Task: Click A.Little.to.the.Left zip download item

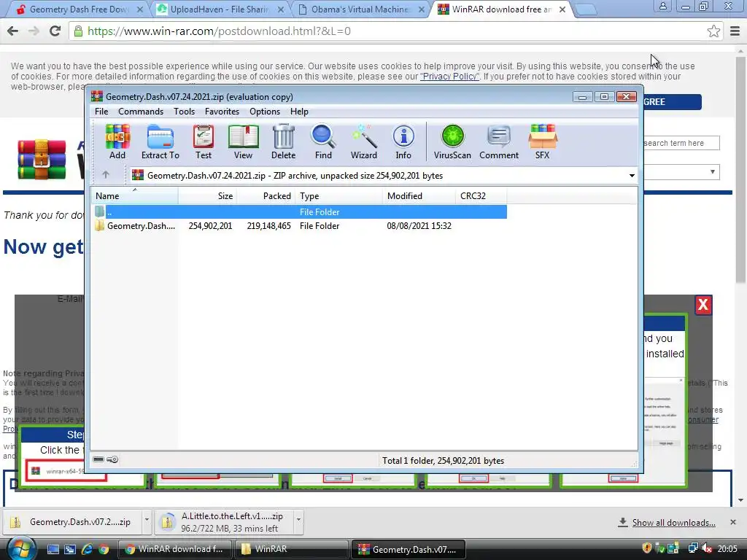Action: (225, 521)
